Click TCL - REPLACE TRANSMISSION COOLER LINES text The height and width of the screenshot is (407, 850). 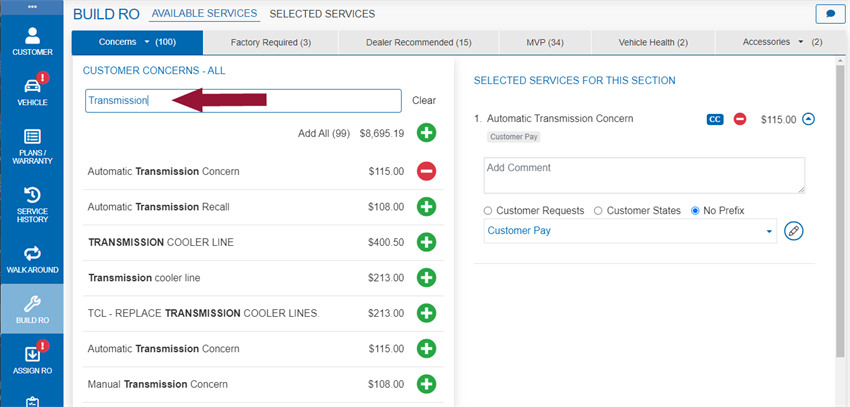(203, 313)
